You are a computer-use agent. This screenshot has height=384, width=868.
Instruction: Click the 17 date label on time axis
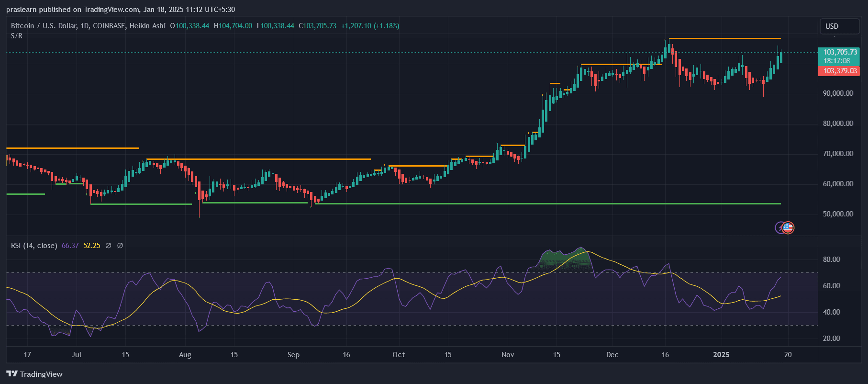pyautogui.click(x=27, y=355)
